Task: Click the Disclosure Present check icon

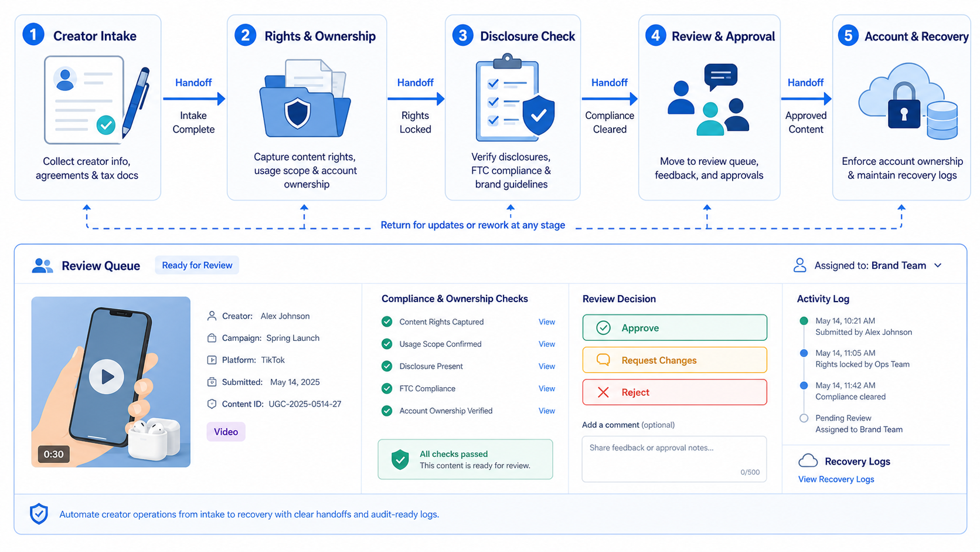Action: point(387,366)
